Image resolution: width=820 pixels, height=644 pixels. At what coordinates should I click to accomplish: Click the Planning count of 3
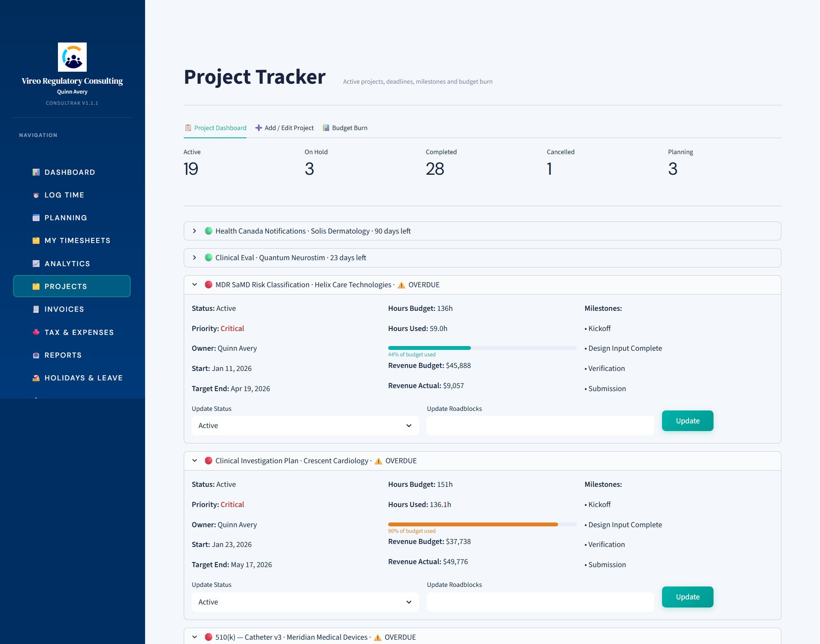tap(672, 169)
